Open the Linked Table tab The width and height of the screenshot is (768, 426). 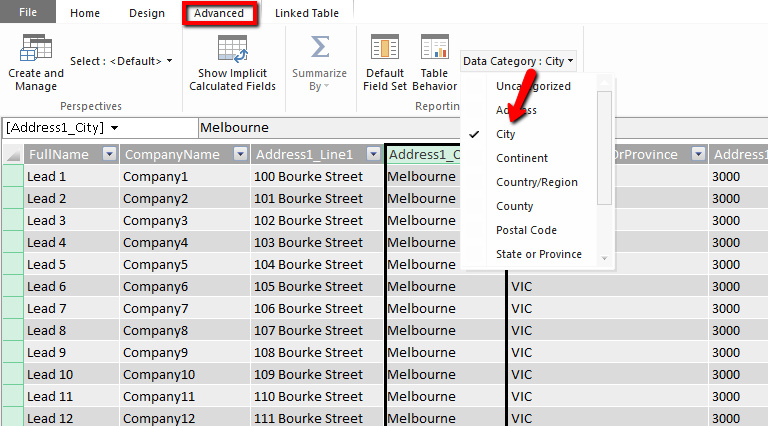tap(307, 14)
